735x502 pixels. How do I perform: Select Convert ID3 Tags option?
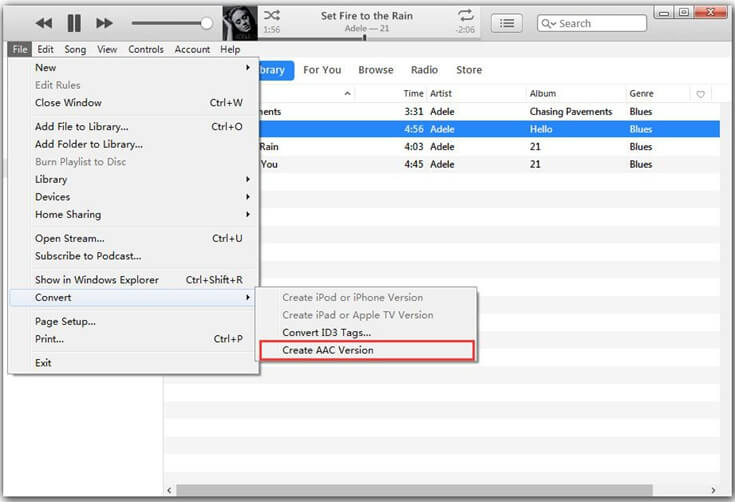(367, 333)
